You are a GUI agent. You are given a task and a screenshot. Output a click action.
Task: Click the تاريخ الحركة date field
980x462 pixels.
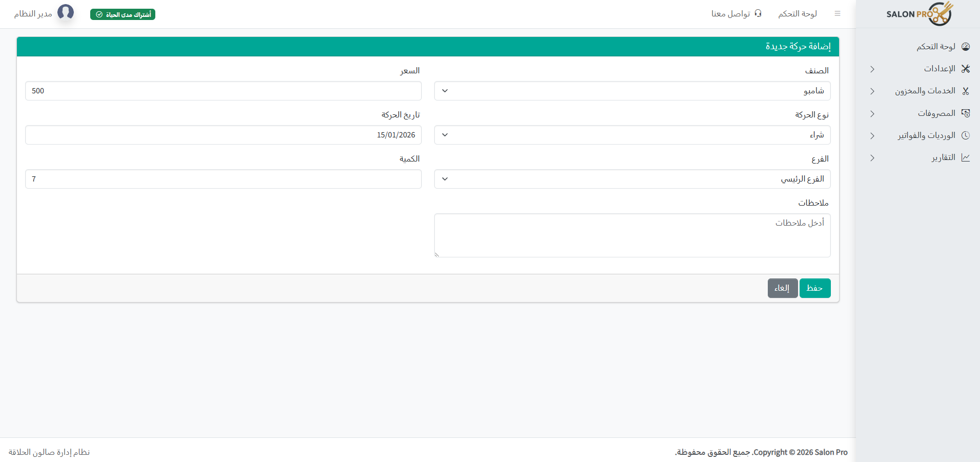click(223, 135)
